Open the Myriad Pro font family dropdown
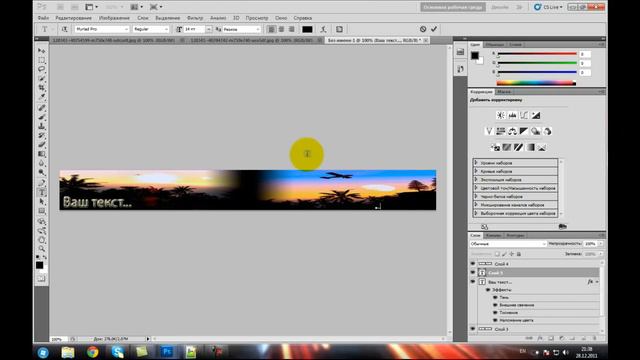This screenshot has height=360, width=640. 102,29
